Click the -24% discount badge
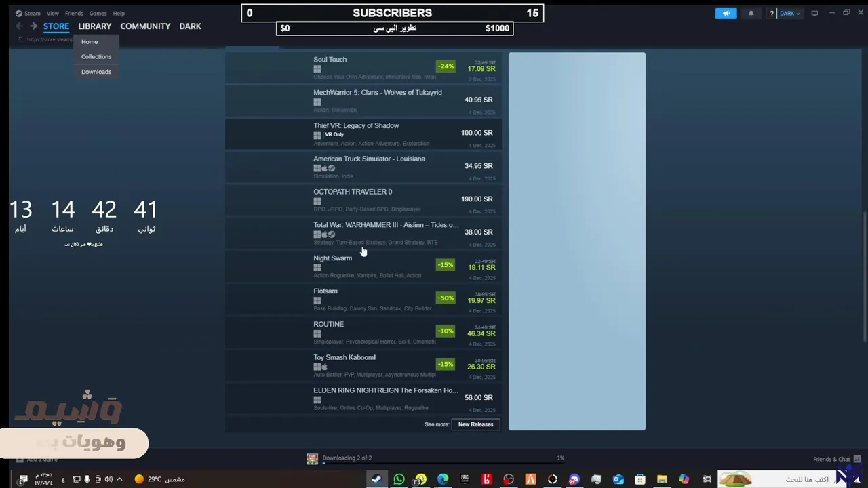 tap(446, 66)
